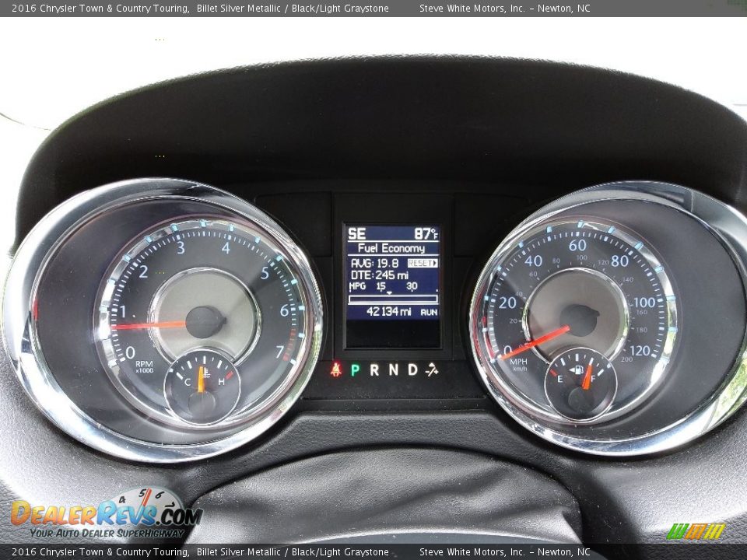This screenshot has width=747, height=560.
Task: Click the 60 mark on the speedometer
Action: tap(577, 245)
